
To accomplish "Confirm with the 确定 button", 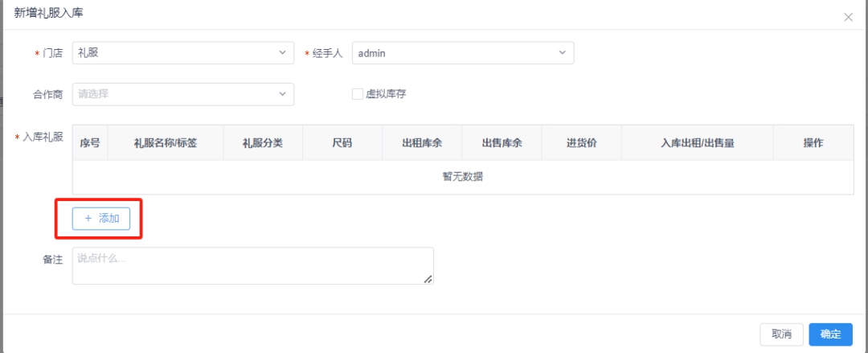I will click(x=830, y=335).
